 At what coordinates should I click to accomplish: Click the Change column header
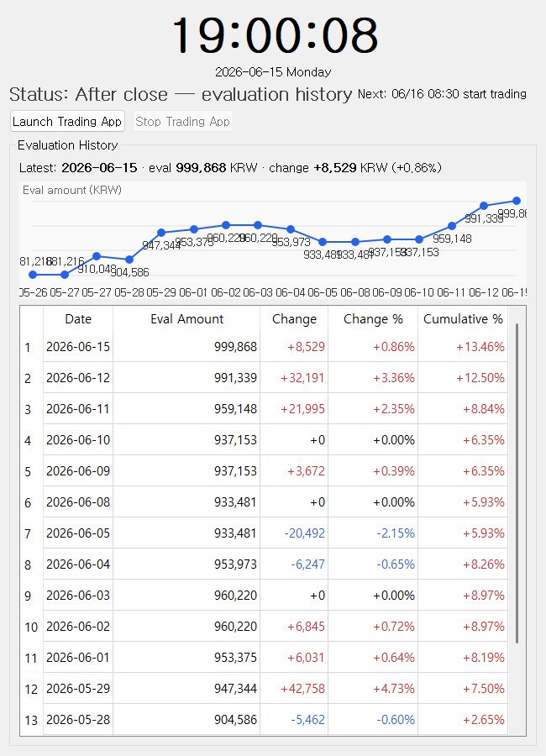pyautogui.click(x=294, y=319)
